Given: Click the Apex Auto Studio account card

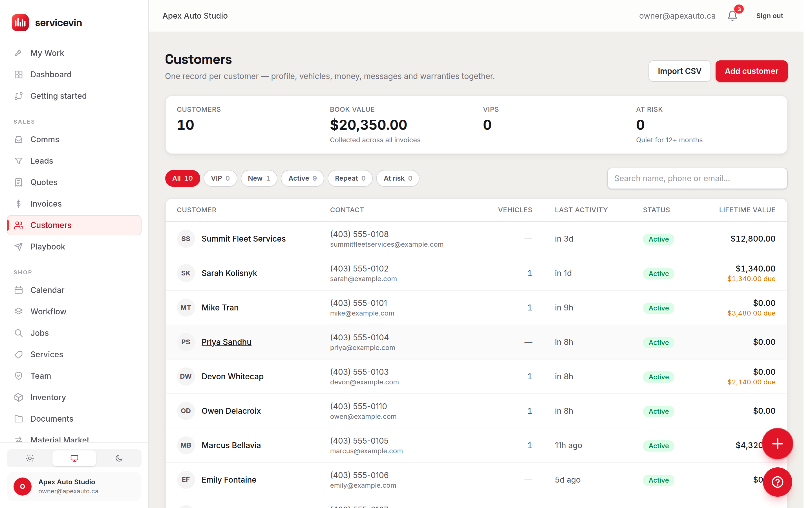Looking at the screenshot, I should pos(74,487).
